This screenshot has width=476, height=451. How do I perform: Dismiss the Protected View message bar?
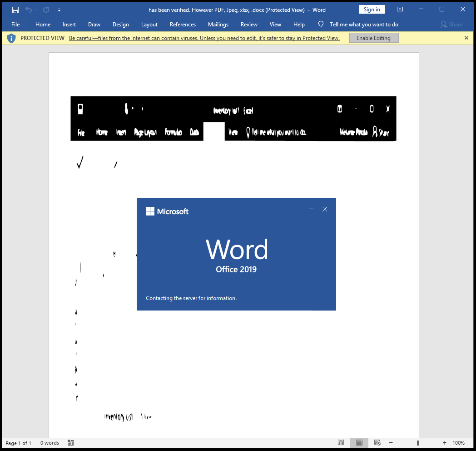(466, 38)
